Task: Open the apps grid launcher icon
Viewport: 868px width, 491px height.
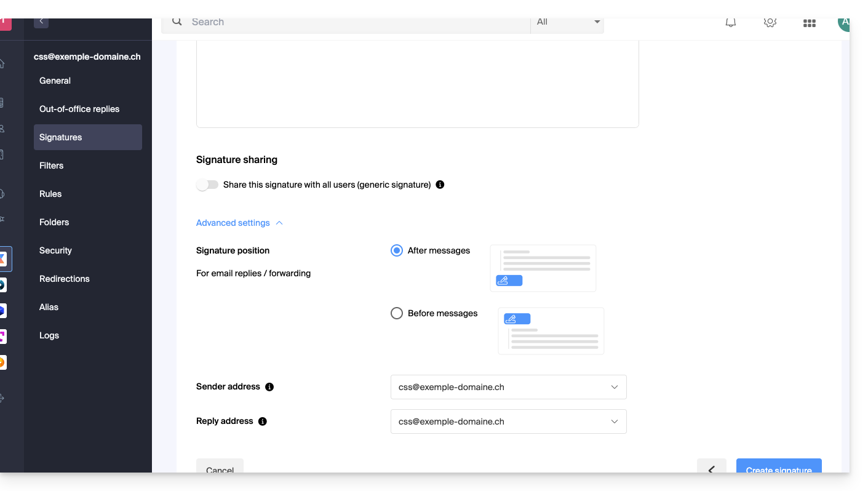Action: (809, 23)
